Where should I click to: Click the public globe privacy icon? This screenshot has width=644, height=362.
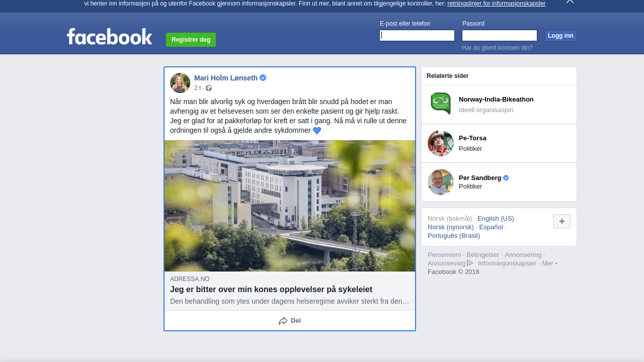coord(209,88)
